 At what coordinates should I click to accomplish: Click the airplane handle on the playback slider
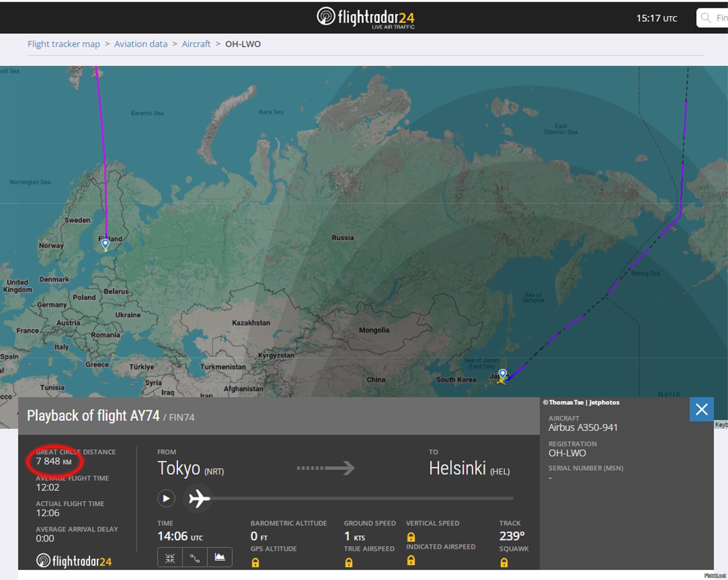(x=198, y=498)
